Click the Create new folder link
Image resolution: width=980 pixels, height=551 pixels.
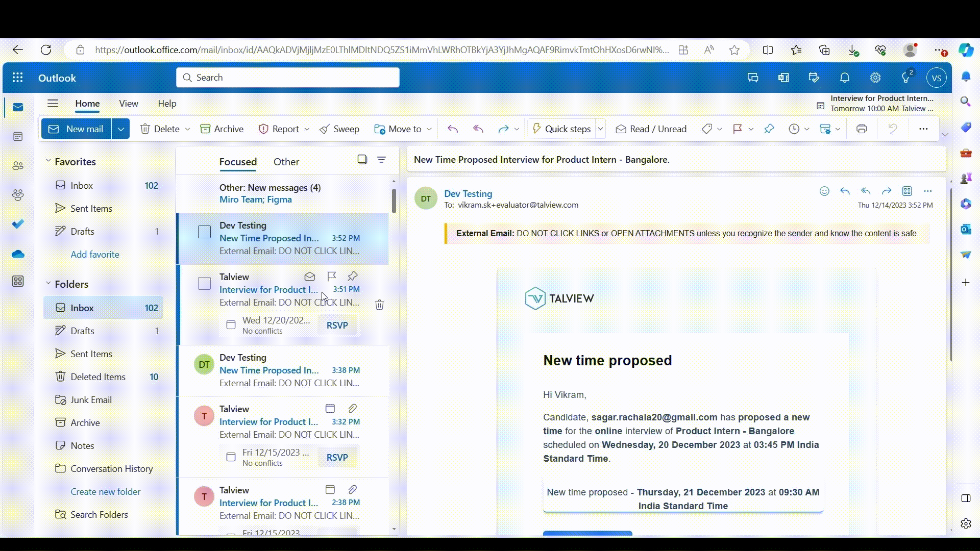point(106,491)
